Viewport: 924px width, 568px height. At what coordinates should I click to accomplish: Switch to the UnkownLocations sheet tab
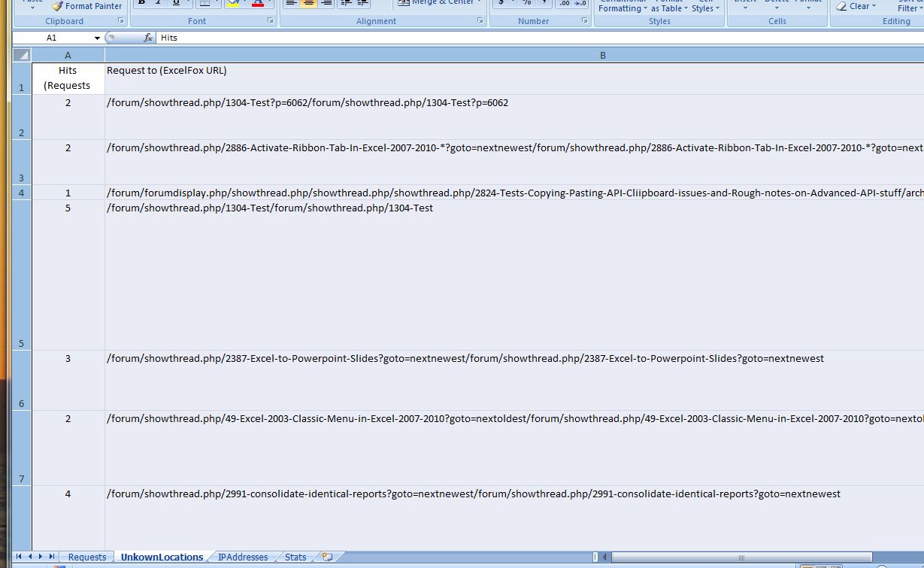pos(162,557)
